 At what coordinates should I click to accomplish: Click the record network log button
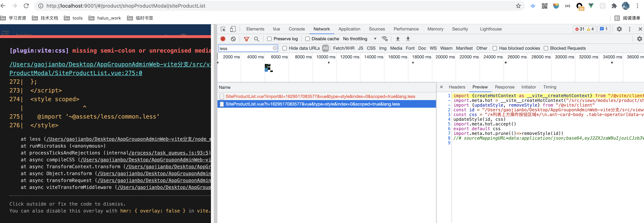[223, 39]
